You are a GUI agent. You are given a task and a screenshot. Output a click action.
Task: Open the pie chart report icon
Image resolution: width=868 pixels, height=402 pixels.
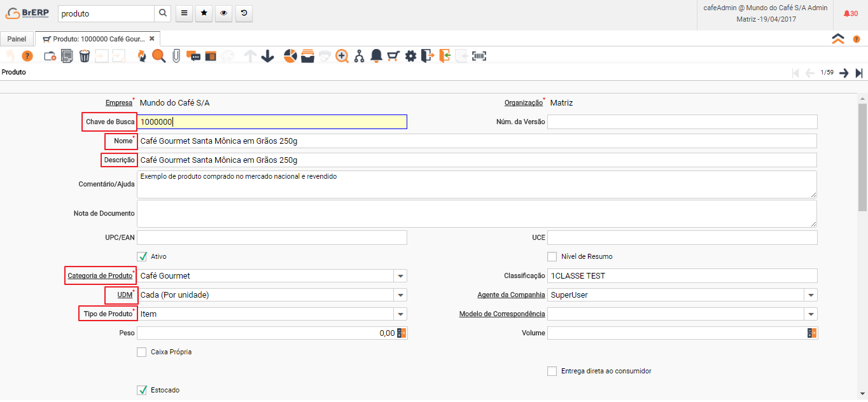point(290,56)
